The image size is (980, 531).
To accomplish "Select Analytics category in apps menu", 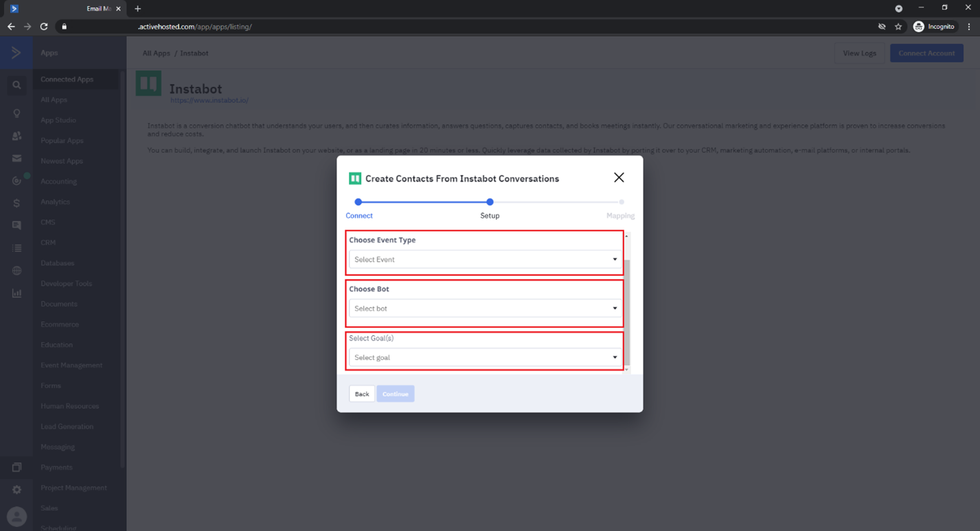I will (56, 202).
